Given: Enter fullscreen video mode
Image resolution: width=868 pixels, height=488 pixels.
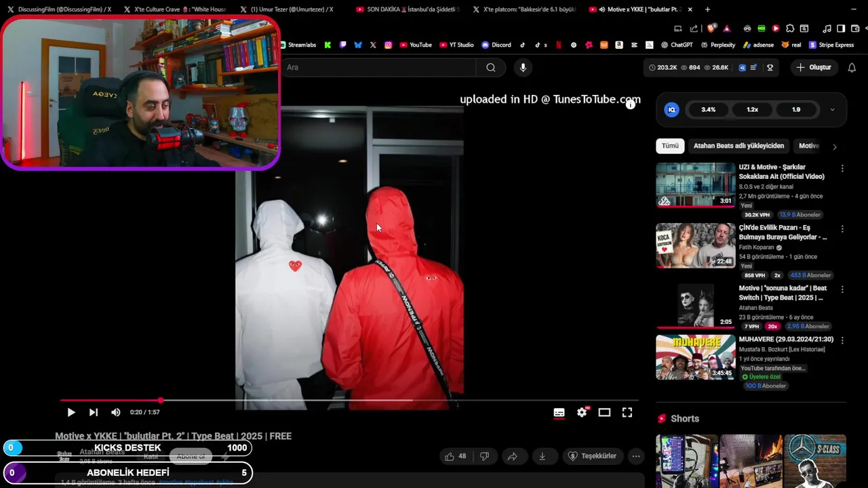Looking at the screenshot, I should pyautogui.click(x=627, y=412).
